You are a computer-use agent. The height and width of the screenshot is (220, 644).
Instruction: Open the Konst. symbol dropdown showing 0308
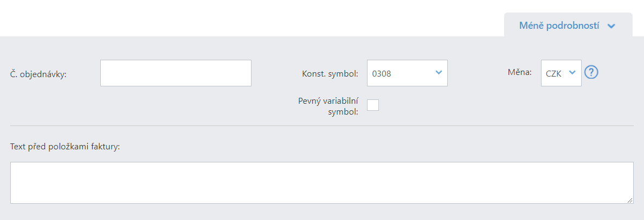pos(407,73)
